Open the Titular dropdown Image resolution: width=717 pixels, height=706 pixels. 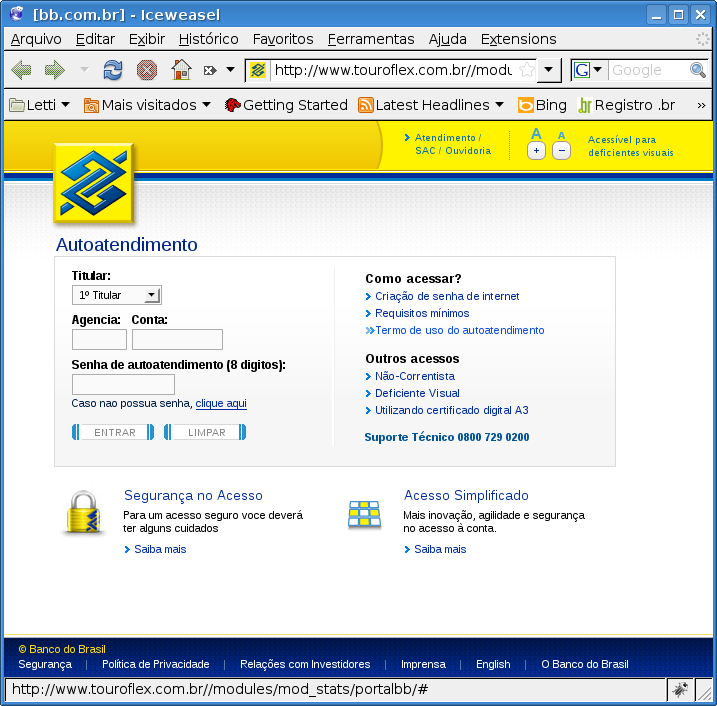pyautogui.click(x=117, y=295)
